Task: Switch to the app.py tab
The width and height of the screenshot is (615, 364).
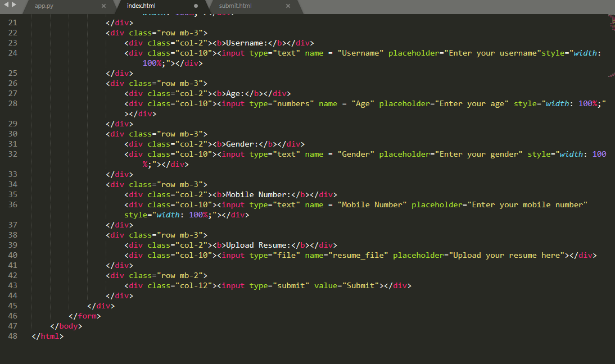Action: (x=46, y=6)
